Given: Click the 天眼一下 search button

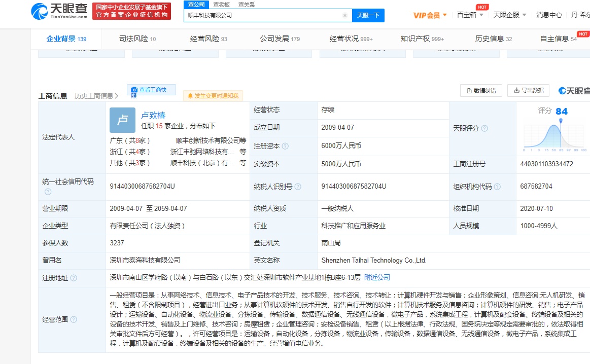Looking at the screenshot, I should click(368, 15).
